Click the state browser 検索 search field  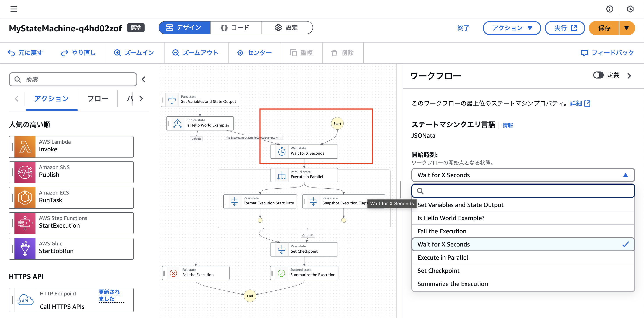(73, 80)
